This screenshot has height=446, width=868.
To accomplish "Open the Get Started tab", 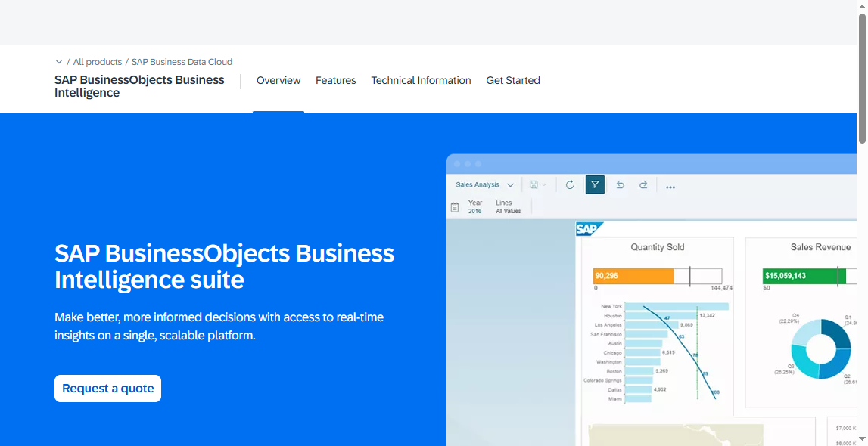I will [x=513, y=81].
